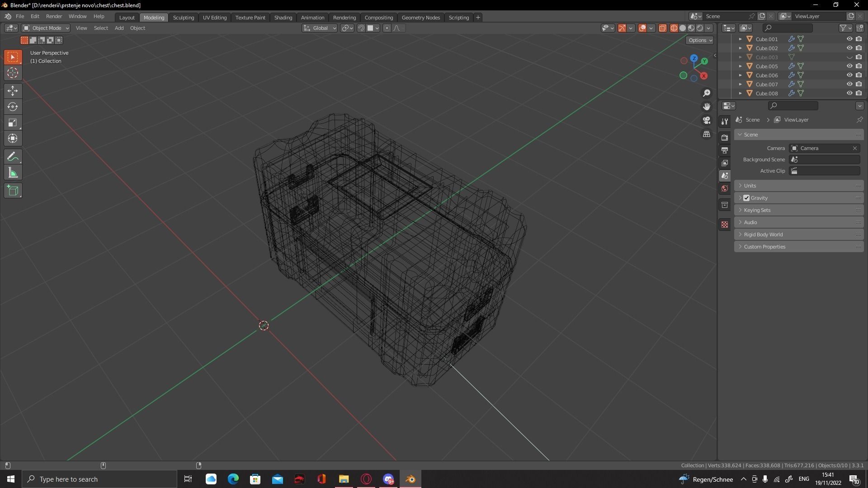Launch Blender from the Windows taskbar
Viewport: 868px width, 488px height.
click(x=410, y=479)
